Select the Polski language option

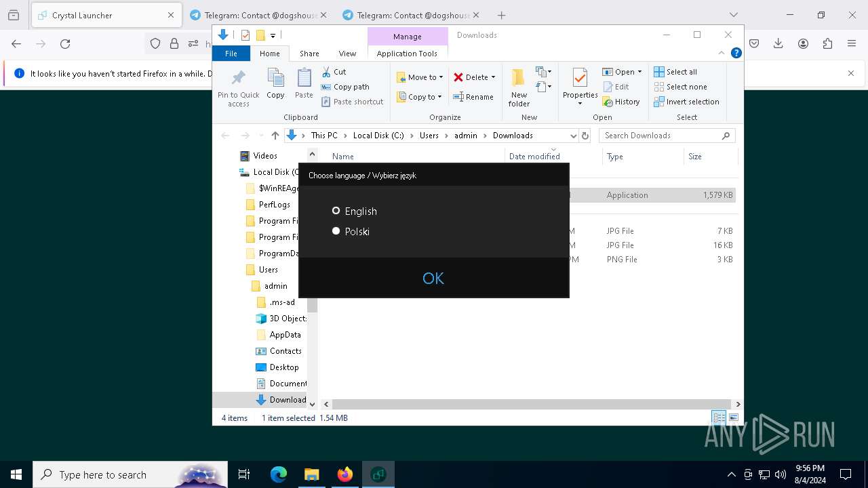[x=351, y=232]
